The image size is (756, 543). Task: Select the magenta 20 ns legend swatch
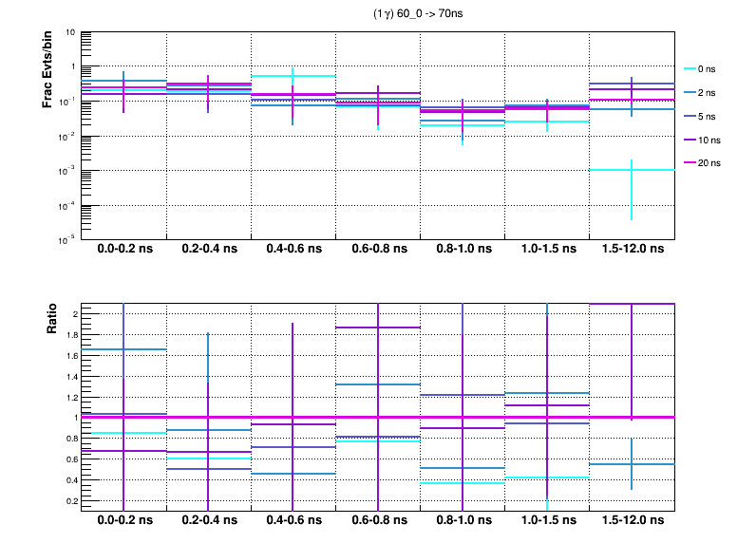click(690, 162)
